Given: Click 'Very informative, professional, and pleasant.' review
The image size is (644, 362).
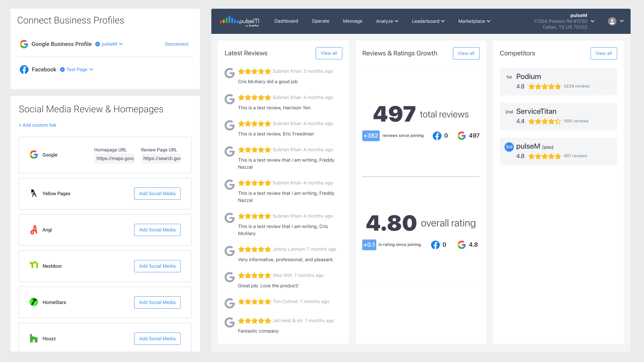Looking at the screenshot, I should tap(286, 259).
